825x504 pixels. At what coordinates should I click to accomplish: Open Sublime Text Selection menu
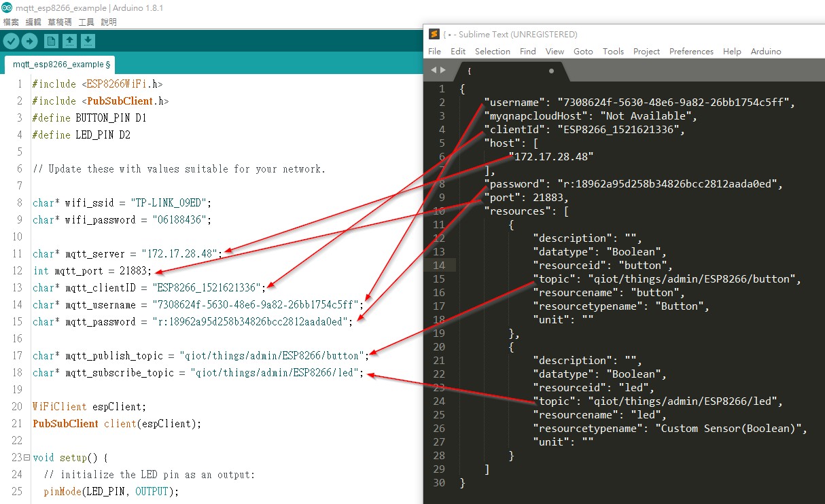(493, 51)
